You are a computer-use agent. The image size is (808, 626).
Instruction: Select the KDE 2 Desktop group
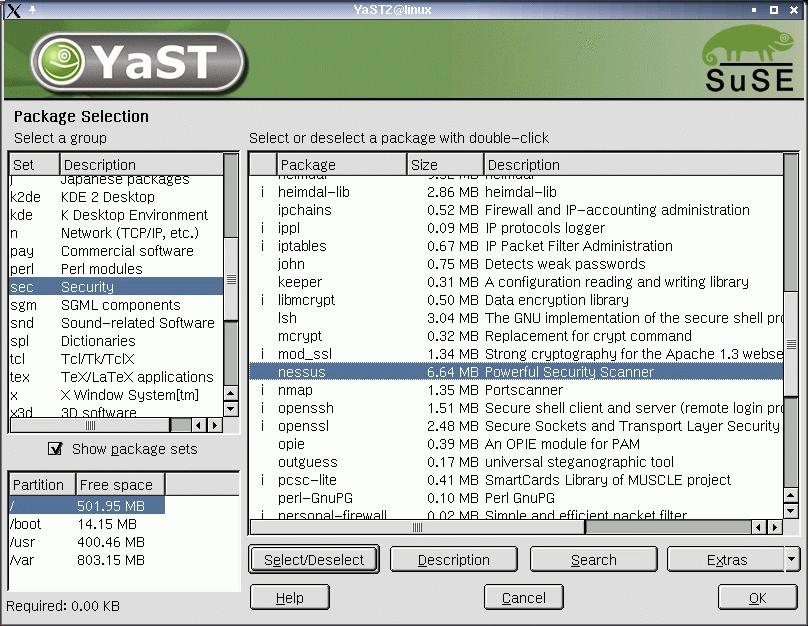pyautogui.click(x=108, y=197)
